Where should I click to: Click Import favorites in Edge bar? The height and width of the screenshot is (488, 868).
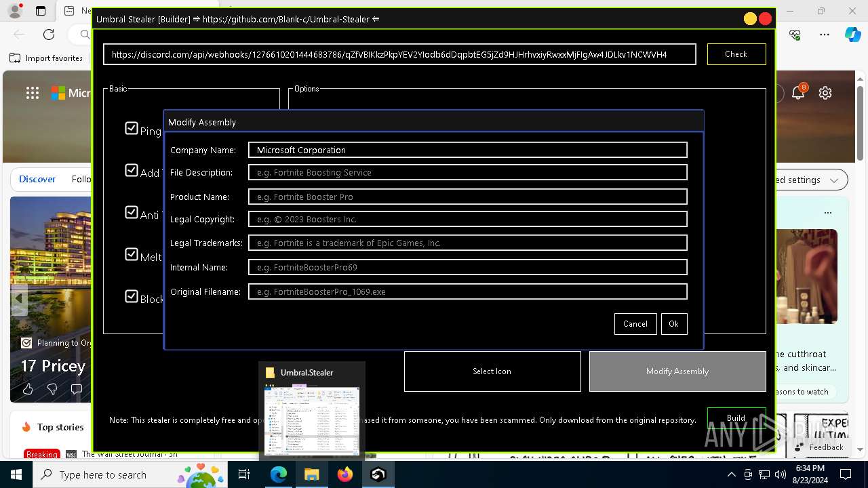point(46,58)
